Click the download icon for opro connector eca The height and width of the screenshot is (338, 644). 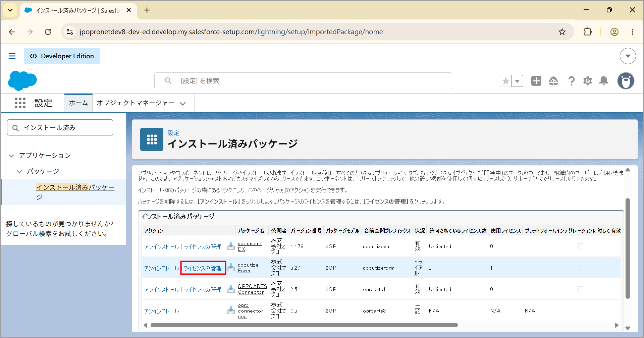231,311
